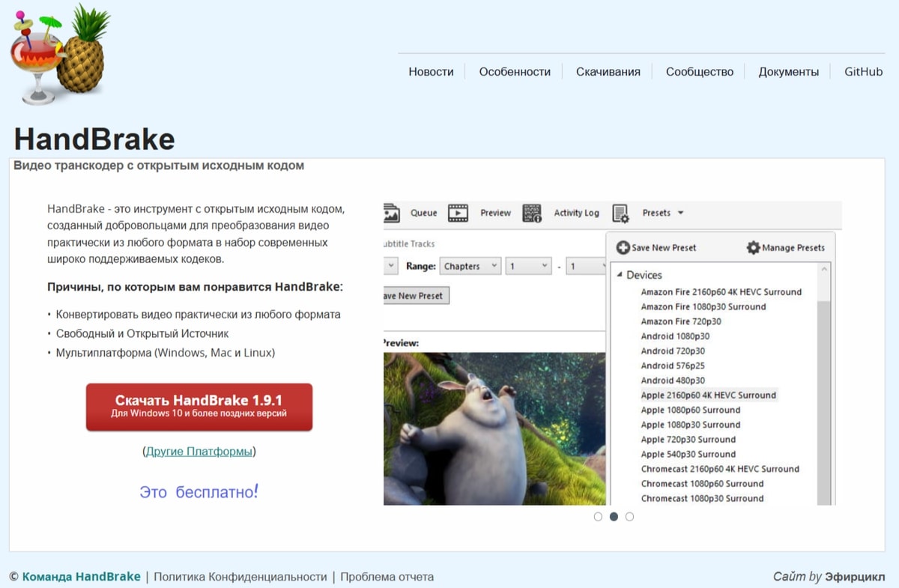
Task: Select the second carousel slide dot
Action: [614, 516]
